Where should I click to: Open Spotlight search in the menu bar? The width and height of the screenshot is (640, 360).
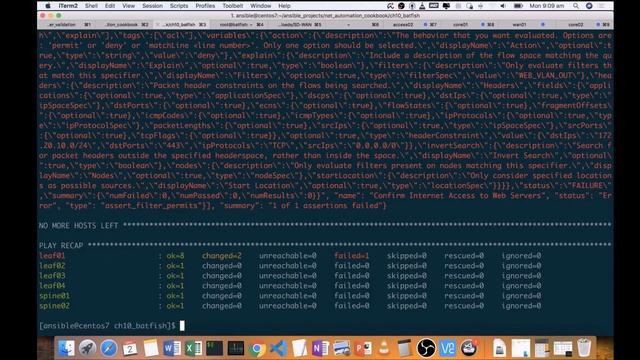click(576, 6)
